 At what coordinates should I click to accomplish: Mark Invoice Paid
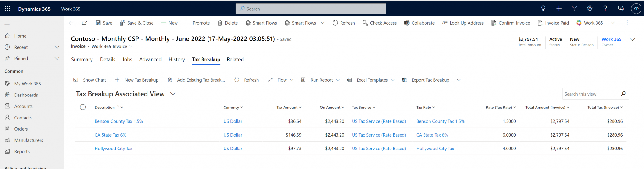553,23
